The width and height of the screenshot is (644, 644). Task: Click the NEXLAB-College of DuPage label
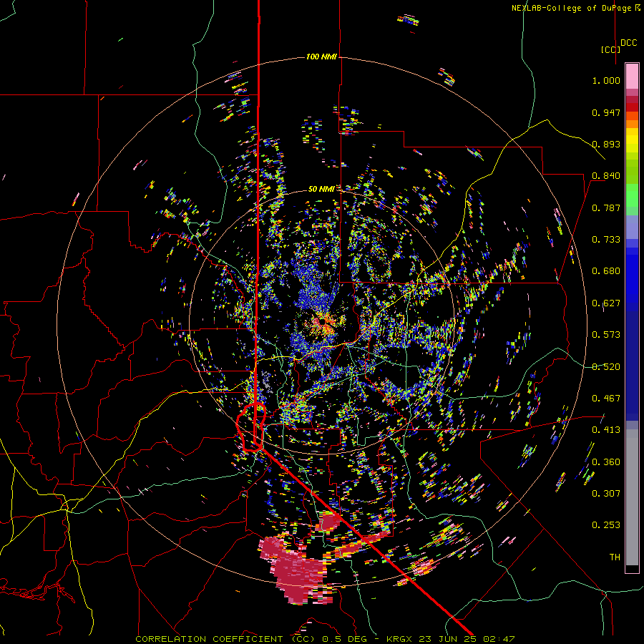click(x=575, y=8)
